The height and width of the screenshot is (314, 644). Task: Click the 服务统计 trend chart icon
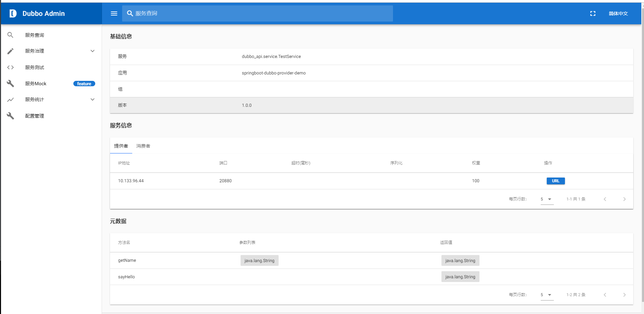pyautogui.click(x=10, y=100)
